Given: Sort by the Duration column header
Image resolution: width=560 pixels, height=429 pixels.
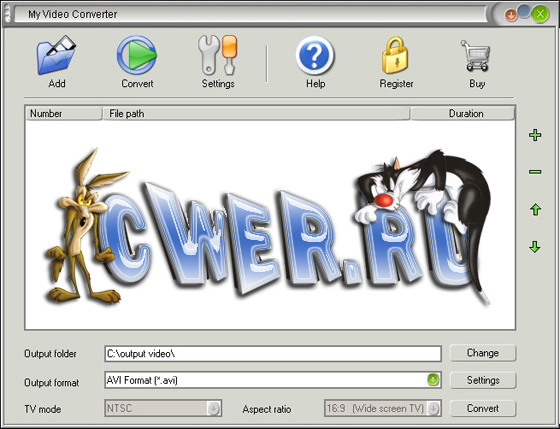Looking at the screenshot, I should coord(463,113).
